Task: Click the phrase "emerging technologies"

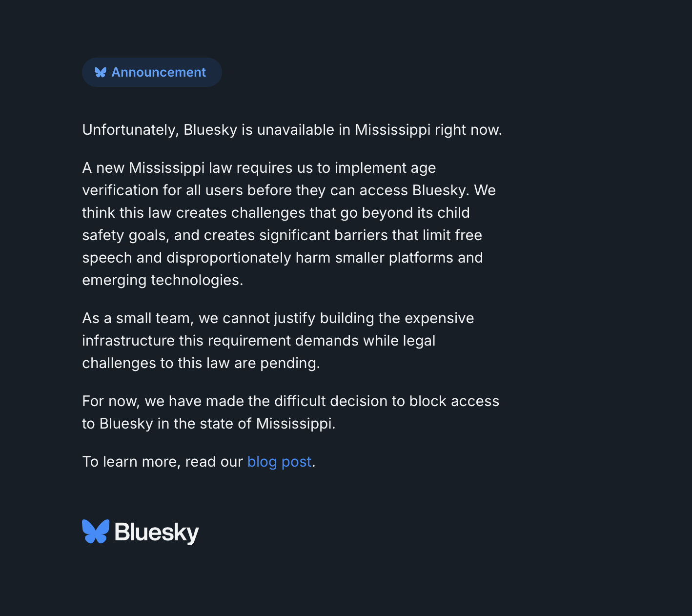Action: coord(162,280)
